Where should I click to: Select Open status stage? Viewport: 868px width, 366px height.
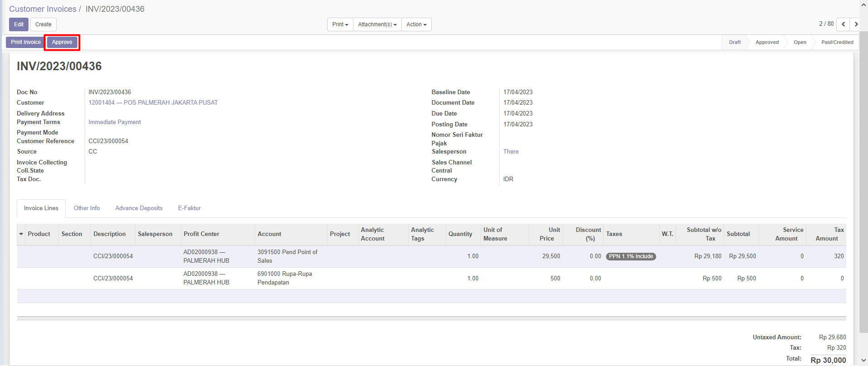(x=800, y=42)
